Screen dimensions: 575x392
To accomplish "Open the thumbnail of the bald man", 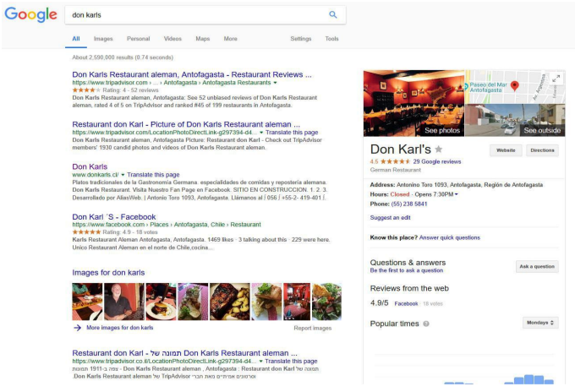I will click(x=124, y=302).
